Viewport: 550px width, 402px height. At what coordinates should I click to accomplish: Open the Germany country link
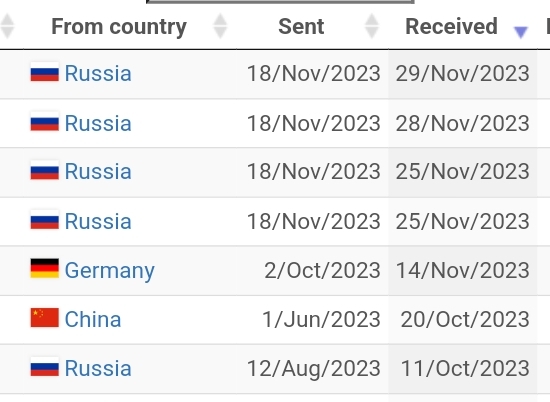point(109,270)
